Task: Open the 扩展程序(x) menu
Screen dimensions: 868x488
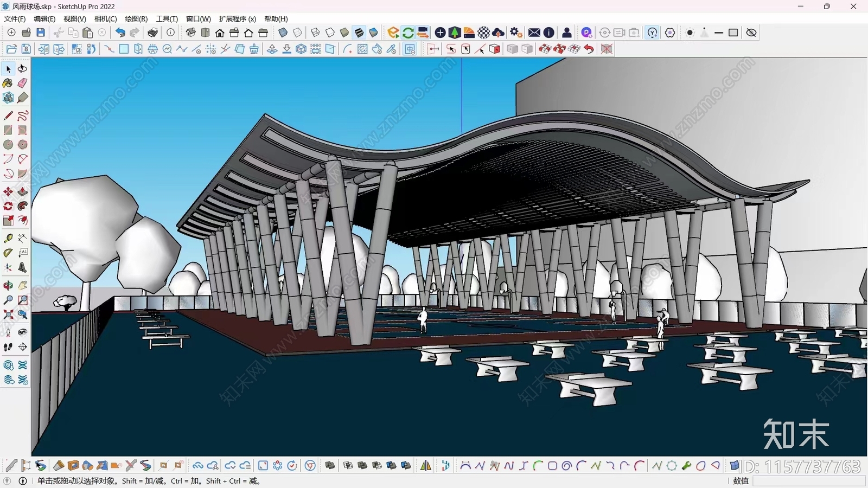Action: click(238, 19)
